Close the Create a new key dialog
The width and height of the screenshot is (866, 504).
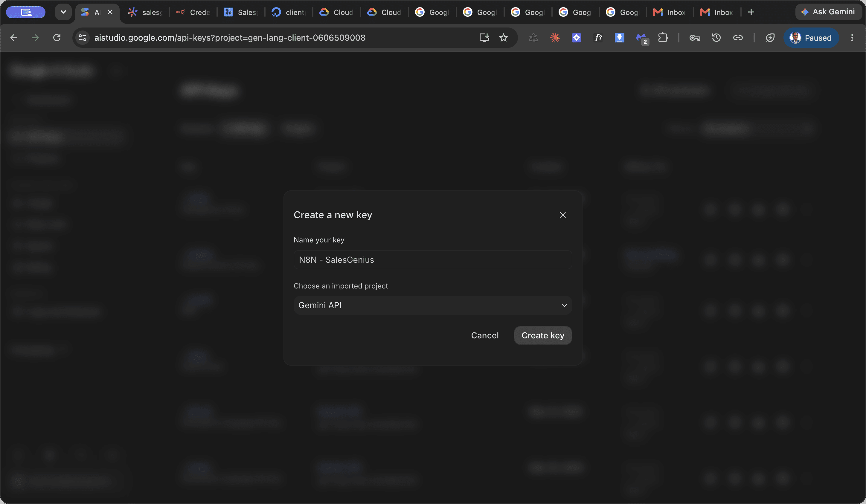[x=562, y=215]
